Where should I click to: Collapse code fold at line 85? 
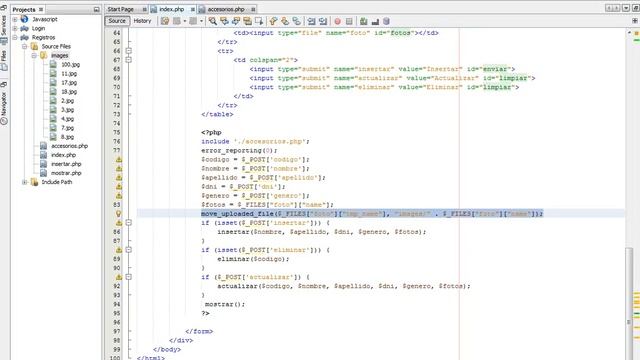point(129,223)
